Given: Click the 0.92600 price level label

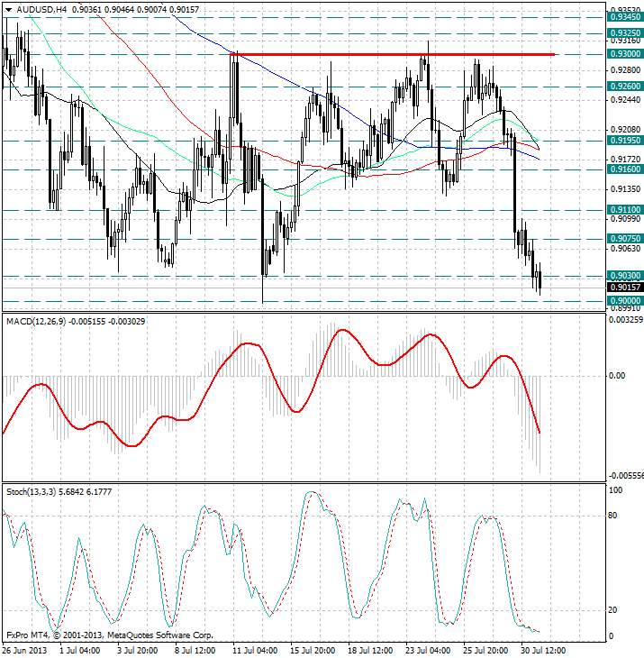Looking at the screenshot, I should click(625, 86).
